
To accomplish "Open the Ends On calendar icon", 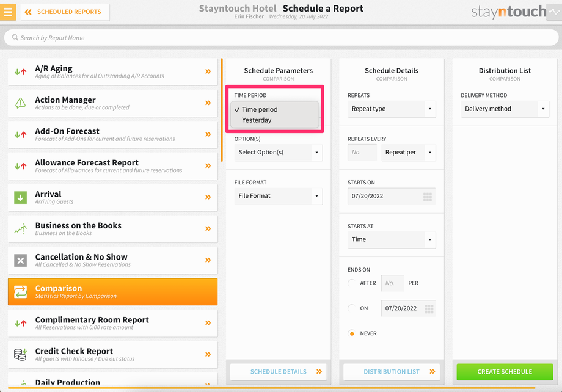I will [x=429, y=309].
